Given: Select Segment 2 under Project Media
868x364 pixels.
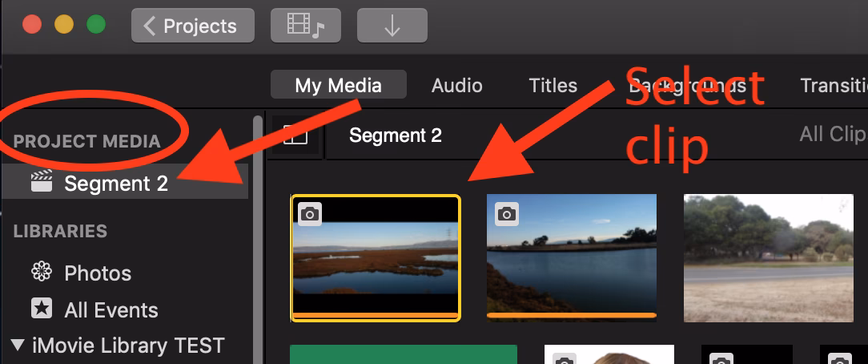Looking at the screenshot, I should (x=125, y=184).
